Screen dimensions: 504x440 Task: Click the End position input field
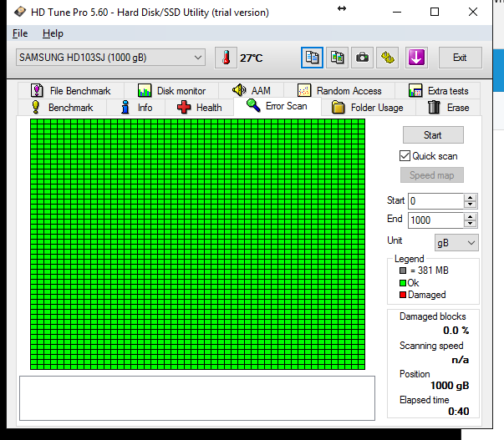point(435,220)
